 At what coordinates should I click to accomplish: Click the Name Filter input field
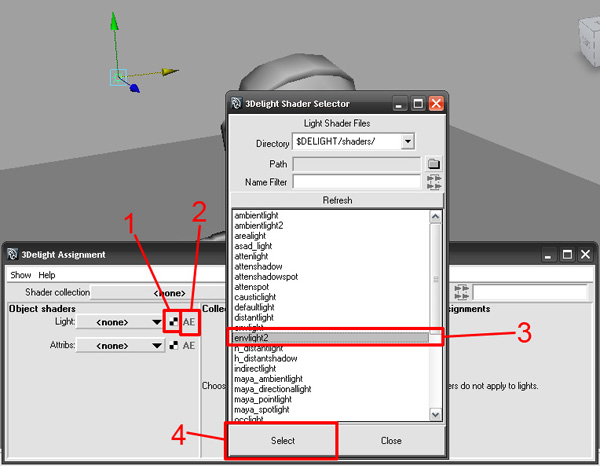click(357, 182)
